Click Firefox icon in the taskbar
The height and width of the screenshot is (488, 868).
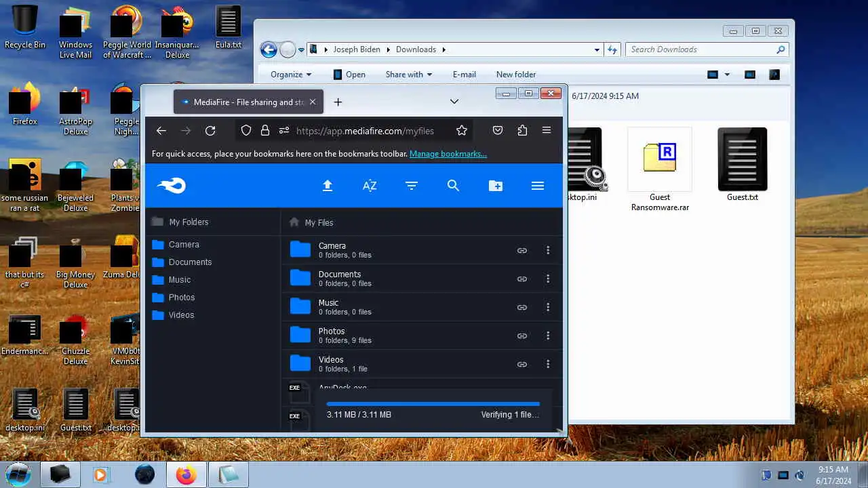coord(186,475)
